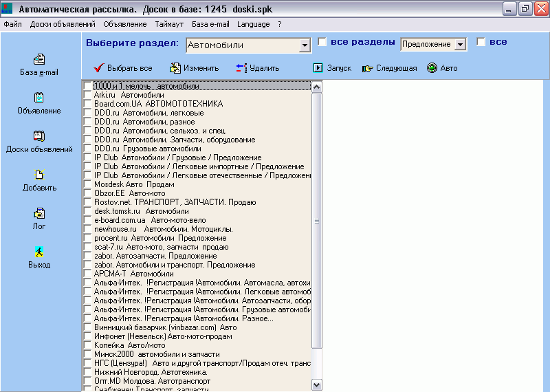
Task: Expand the Предложение type dropdown
Action: [x=460, y=44]
